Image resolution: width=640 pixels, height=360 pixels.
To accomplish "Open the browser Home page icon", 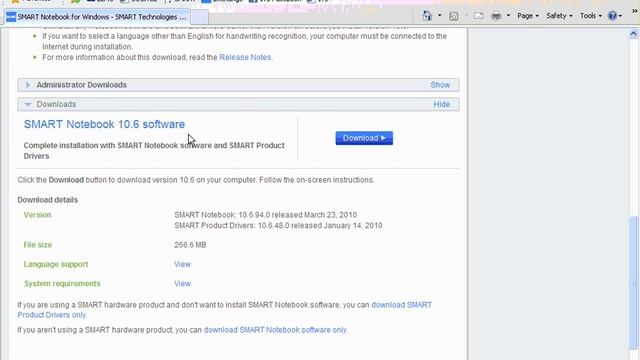I will tap(427, 16).
